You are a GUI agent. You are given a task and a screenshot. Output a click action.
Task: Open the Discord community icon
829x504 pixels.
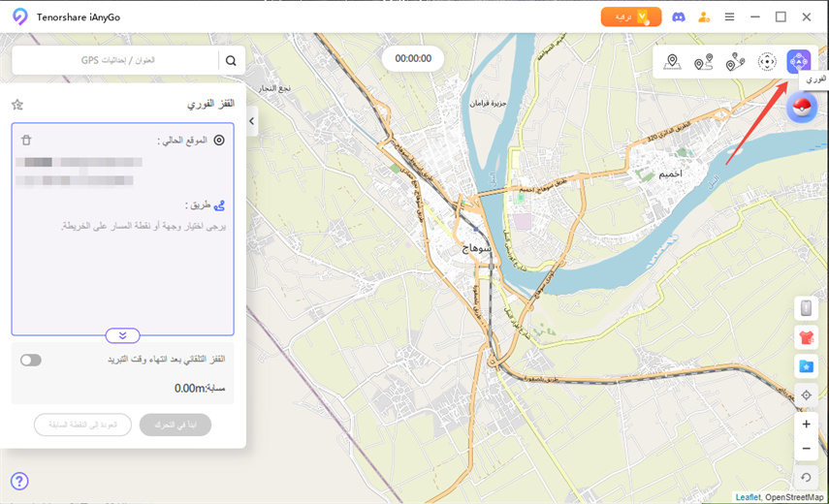pos(679,16)
